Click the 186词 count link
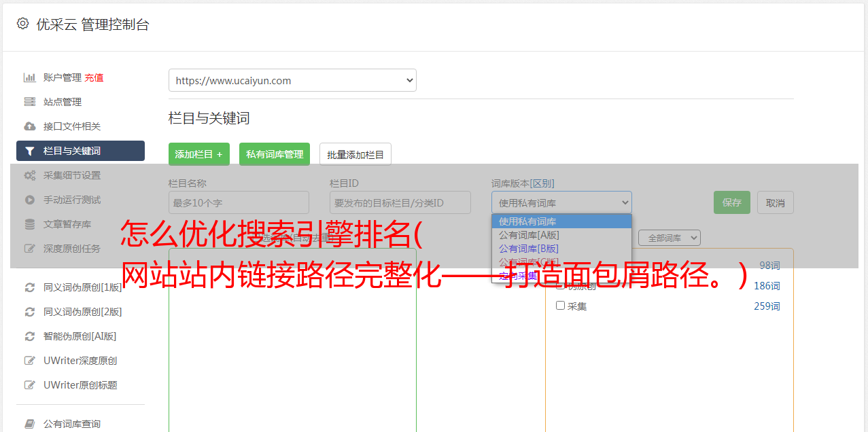This screenshot has height=432, width=868. [x=767, y=286]
